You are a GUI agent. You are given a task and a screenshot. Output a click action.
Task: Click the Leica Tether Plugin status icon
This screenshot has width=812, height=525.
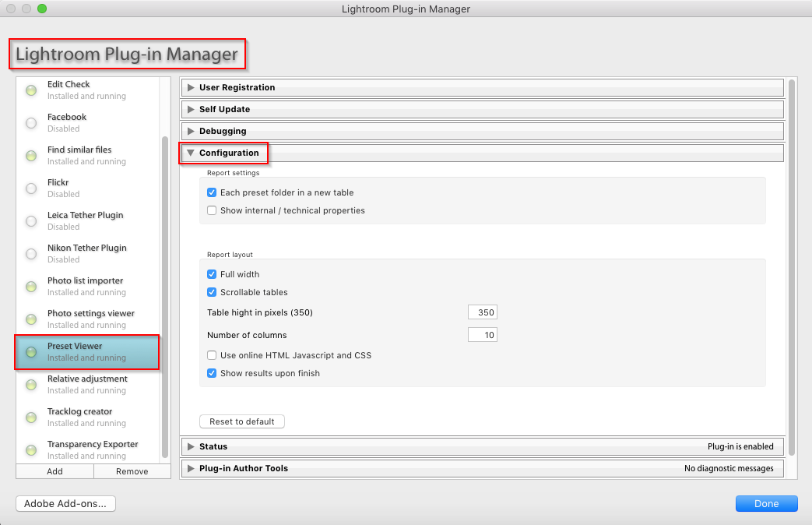31,221
